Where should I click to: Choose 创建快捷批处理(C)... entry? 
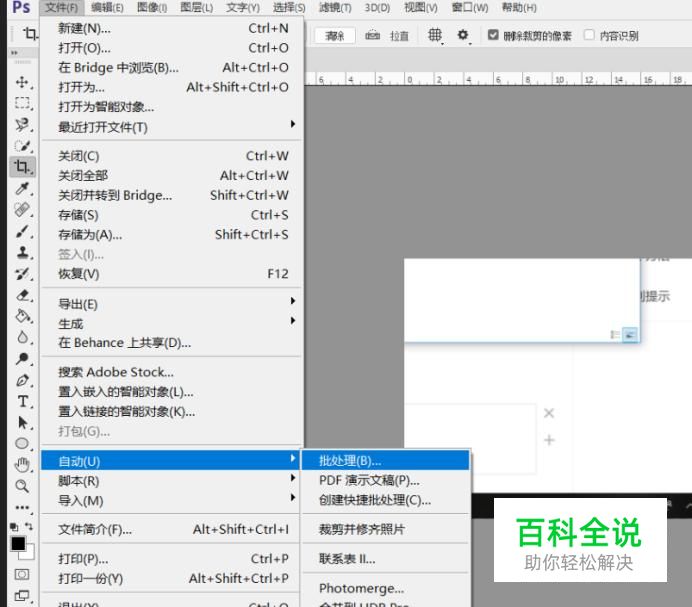(x=385, y=500)
